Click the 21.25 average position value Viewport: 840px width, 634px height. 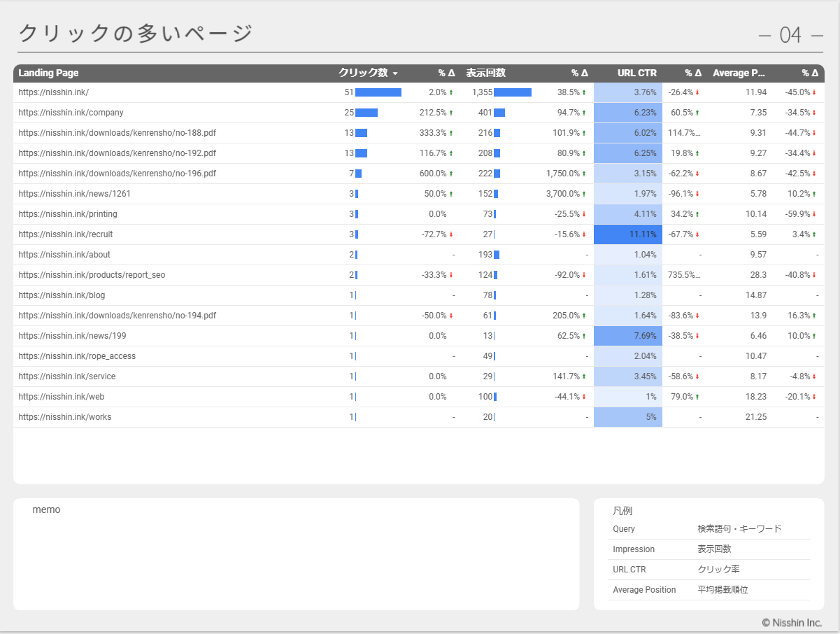point(756,417)
